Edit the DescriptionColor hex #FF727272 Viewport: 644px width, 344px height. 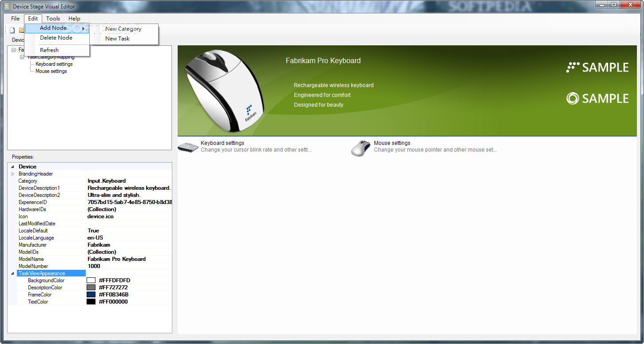click(x=113, y=288)
